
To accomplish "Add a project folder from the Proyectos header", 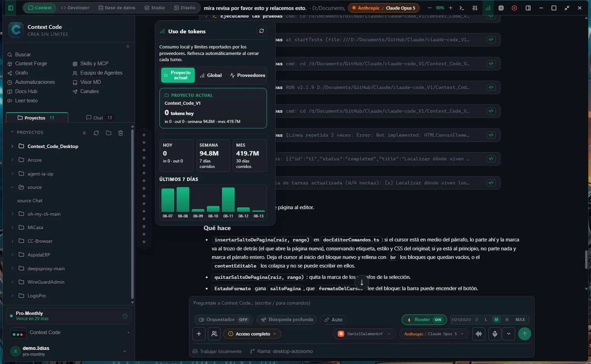I will [x=109, y=133].
